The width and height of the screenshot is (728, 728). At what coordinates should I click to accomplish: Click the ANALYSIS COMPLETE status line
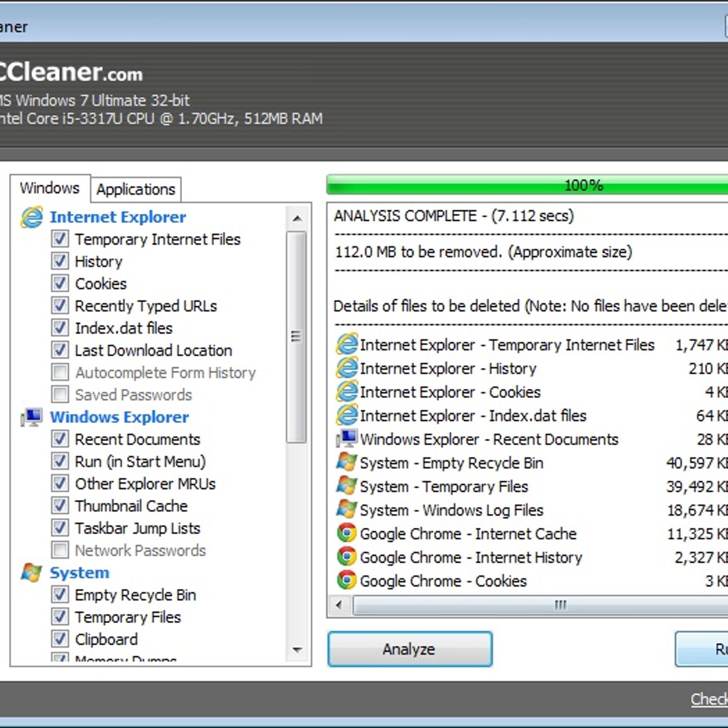pos(454,216)
